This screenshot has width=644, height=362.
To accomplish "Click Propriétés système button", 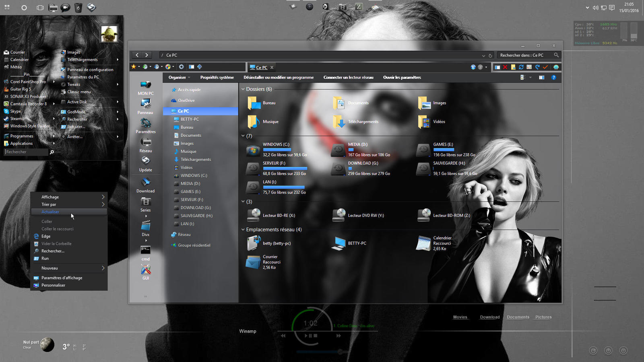I will 217,77.
